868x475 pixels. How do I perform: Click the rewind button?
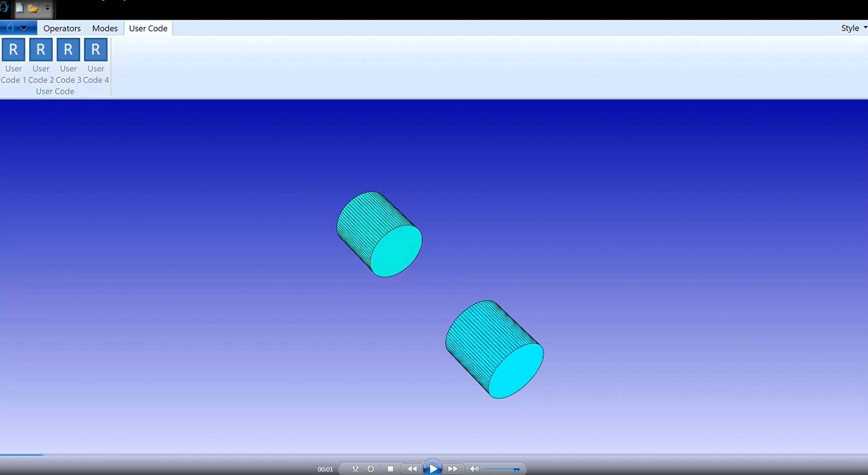click(412, 469)
